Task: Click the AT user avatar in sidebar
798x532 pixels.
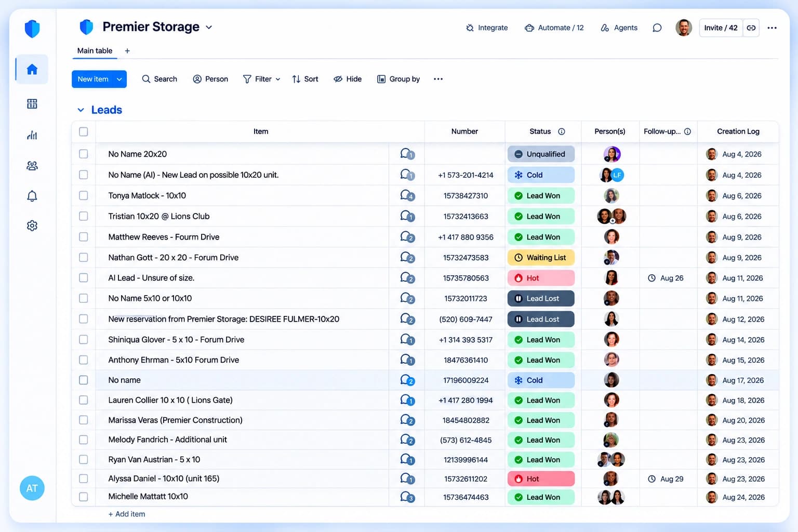Action: (x=32, y=488)
